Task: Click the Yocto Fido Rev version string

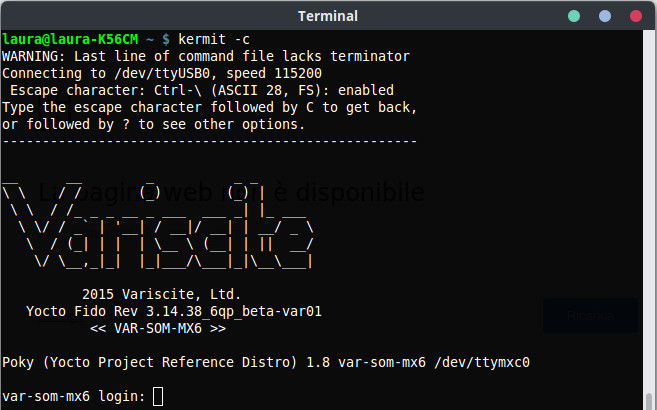Action: 174,311
